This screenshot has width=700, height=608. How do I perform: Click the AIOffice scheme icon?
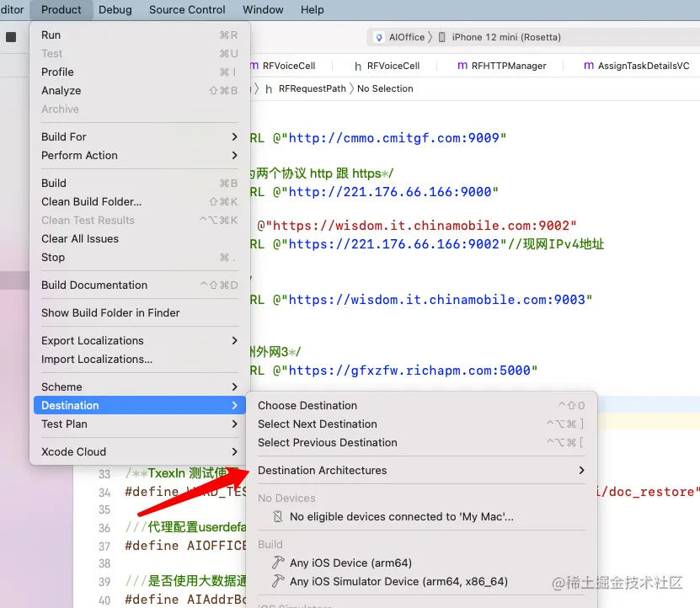click(x=379, y=37)
